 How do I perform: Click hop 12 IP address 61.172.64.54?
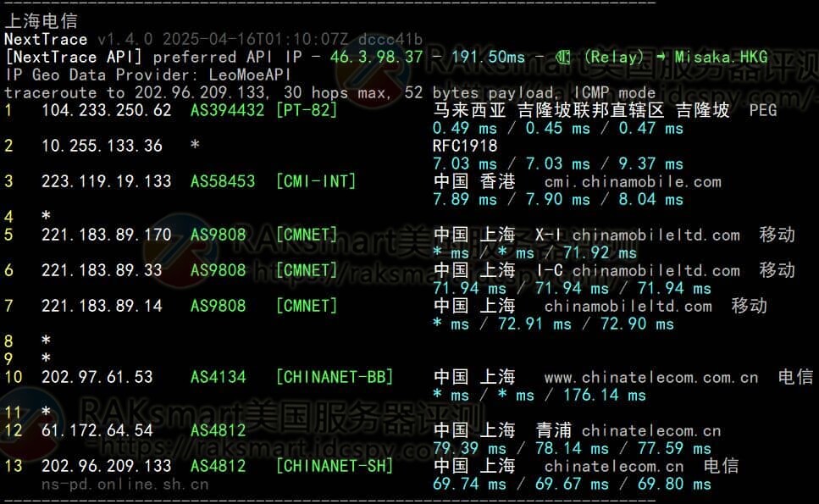click(97, 430)
